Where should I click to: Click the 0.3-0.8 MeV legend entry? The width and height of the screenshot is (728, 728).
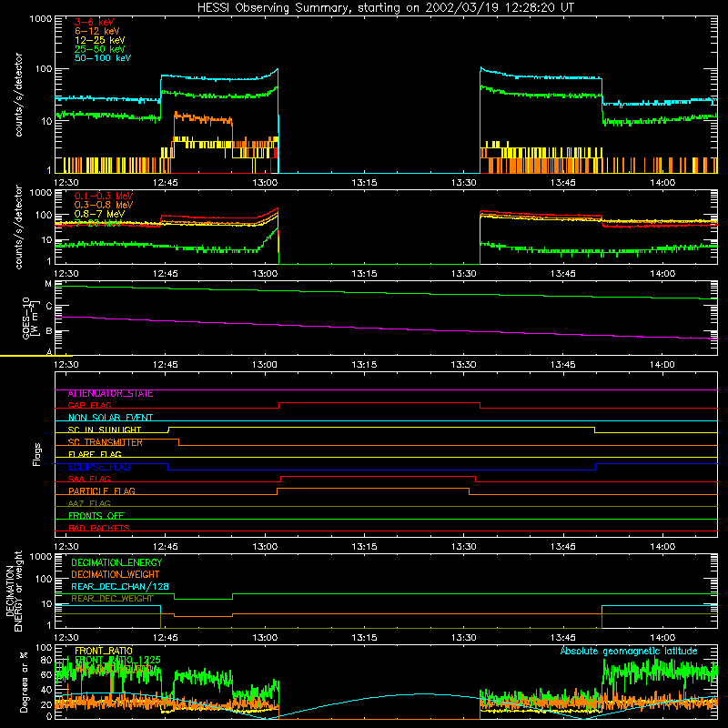[104, 205]
